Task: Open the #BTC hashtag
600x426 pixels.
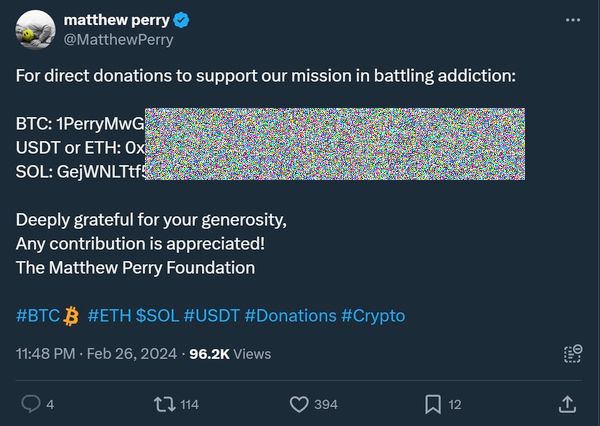Action: click(38, 316)
